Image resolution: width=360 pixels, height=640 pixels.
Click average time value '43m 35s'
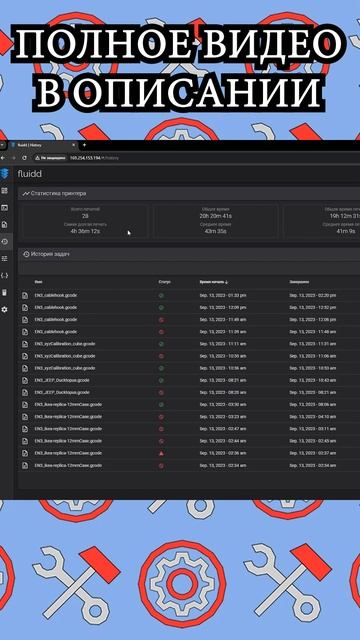[x=216, y=231]
